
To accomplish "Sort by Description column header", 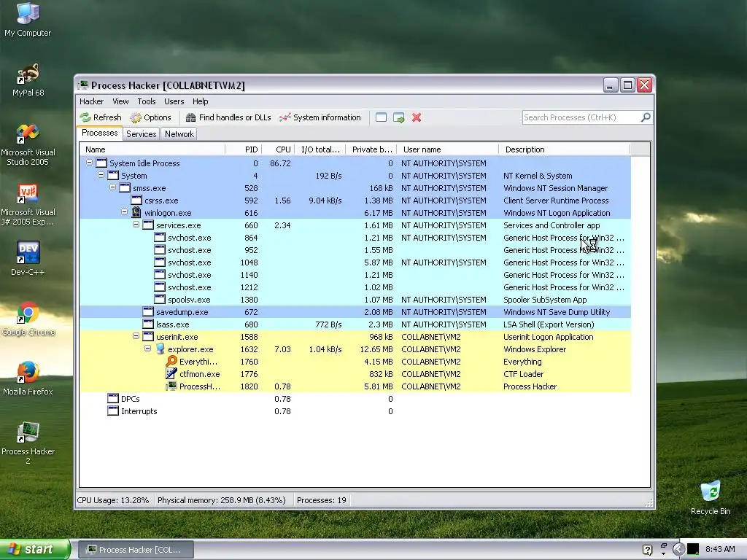I will point(565,149).
